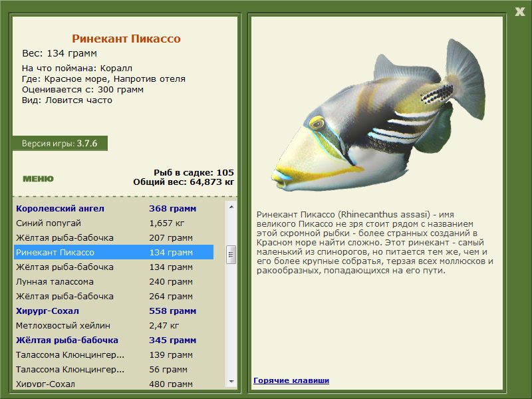This screenshot has height=399, width=532.
Task: Close the fish info window with X
Action: [x=519, y=12]
